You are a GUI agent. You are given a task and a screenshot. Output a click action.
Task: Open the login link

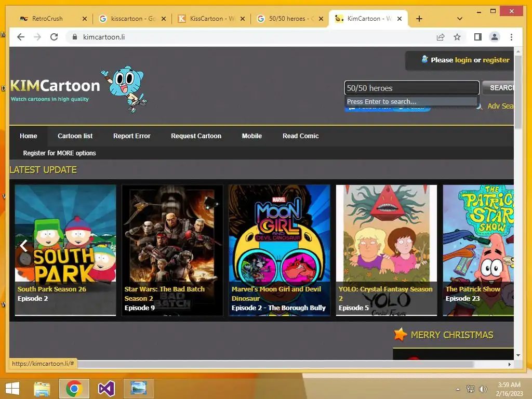[x=463, y=60]
